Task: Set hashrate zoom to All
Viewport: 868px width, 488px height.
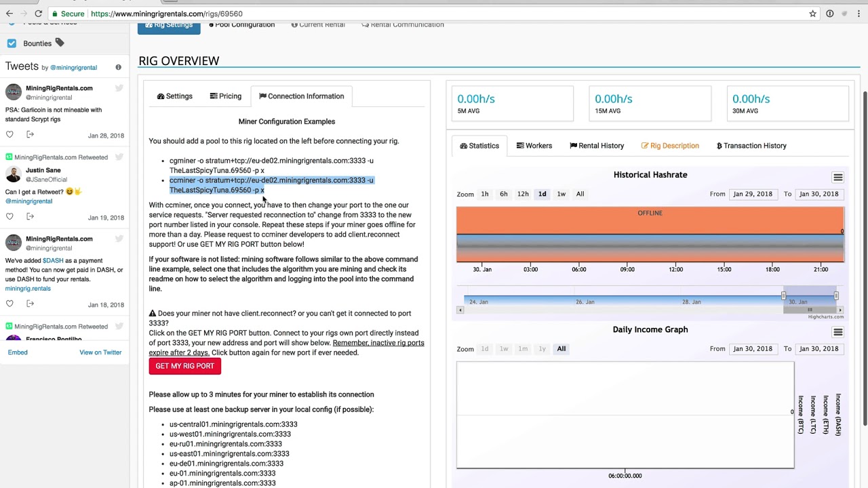Action: coord(580,194)
